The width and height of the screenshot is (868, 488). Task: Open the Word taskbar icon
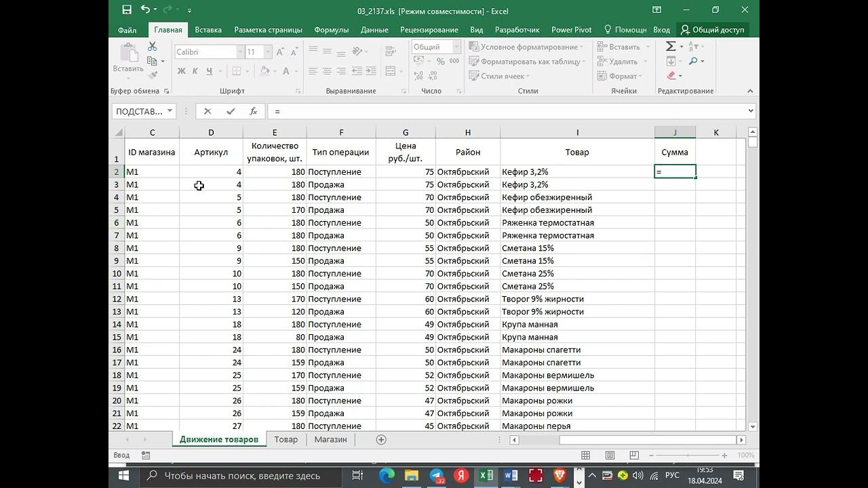(511, 476)
